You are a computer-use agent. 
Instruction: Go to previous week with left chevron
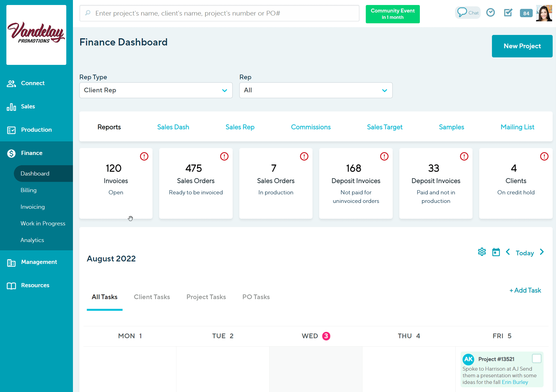click(x=508, y=252)
